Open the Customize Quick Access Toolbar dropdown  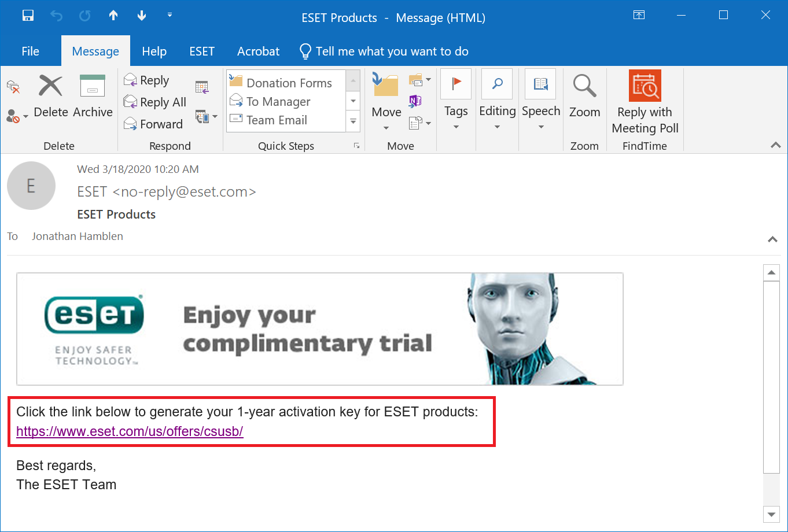pos(170,14)
